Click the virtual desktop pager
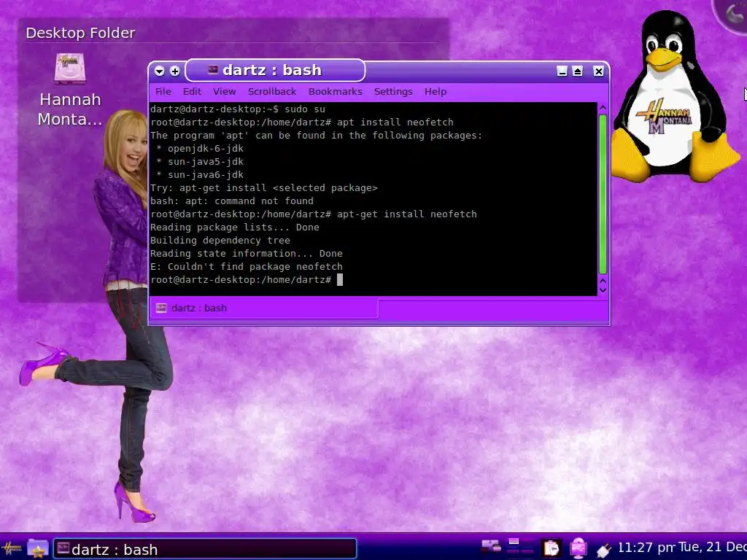Image resolution: width=747 pixels, height=560 pixels. 520,546
